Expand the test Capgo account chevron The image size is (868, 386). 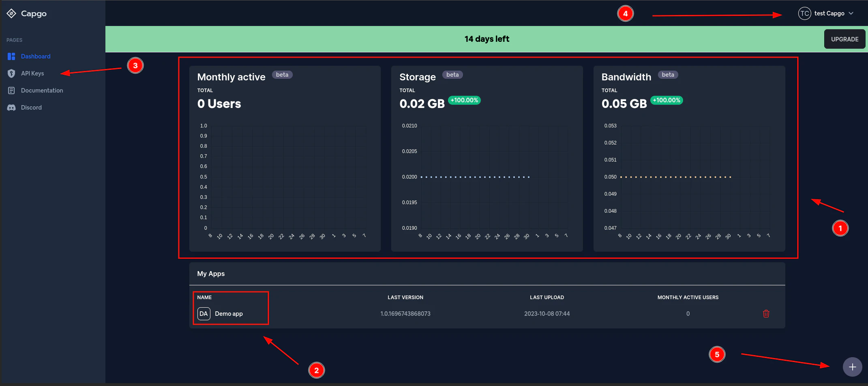pos(851,13)
